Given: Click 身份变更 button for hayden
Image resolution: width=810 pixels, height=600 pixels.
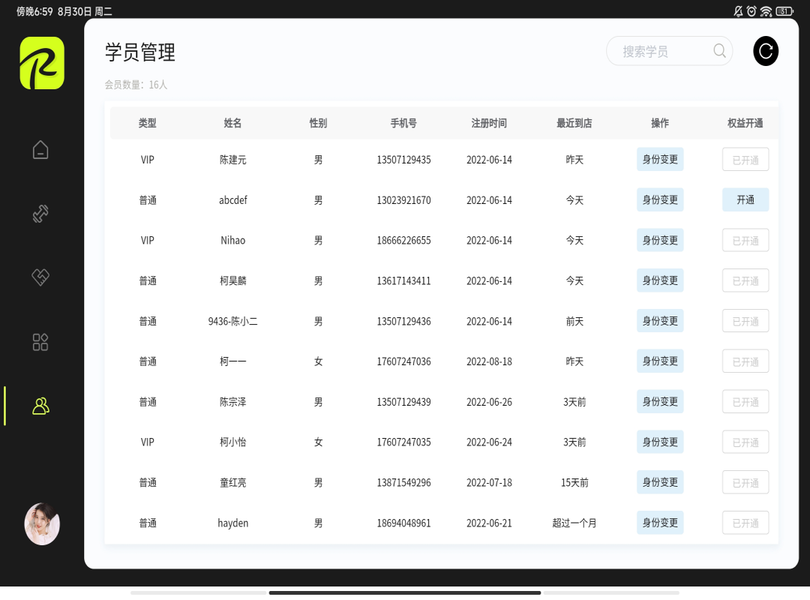Looking at the screenshot, I should [x=659, y=522].
